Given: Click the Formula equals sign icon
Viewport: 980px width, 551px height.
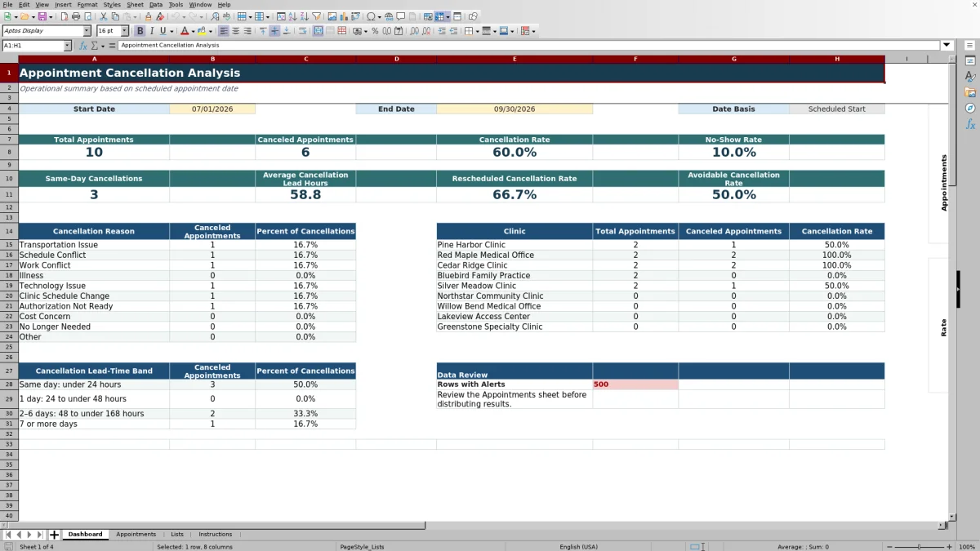Looking at the screenshot, I should tap(111, 46).
